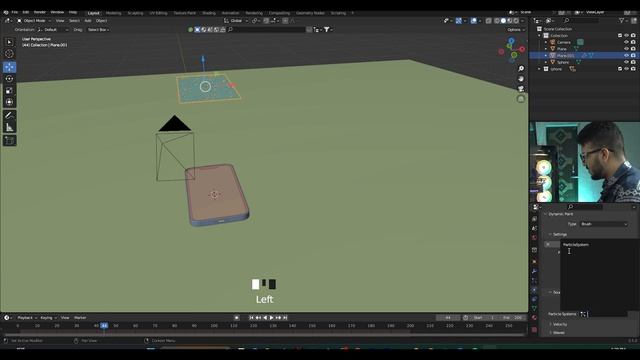Open the viewport Add menu
This screenshot has width=640, height=360.
(x=88, y=20)
